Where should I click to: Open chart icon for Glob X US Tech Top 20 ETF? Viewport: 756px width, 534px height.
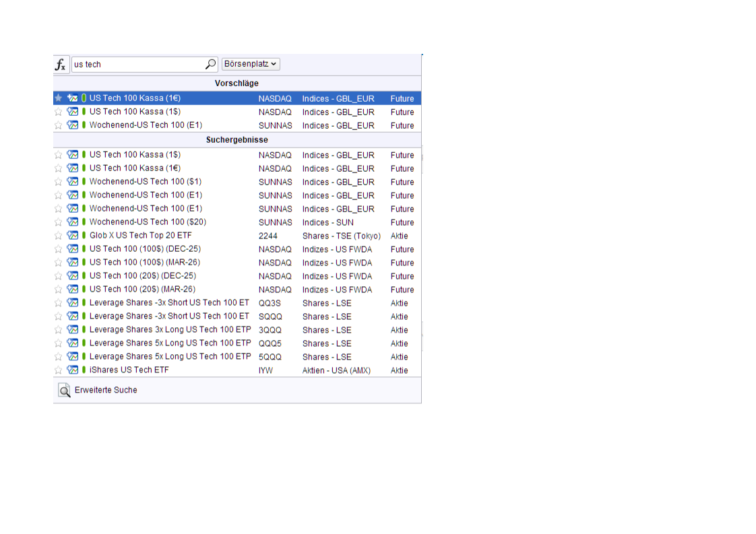coord(73,236)
